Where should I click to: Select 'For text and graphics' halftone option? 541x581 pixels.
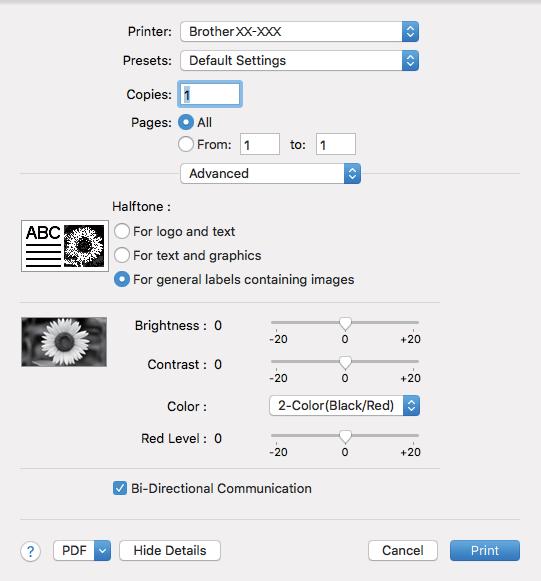tap(122, 255)
